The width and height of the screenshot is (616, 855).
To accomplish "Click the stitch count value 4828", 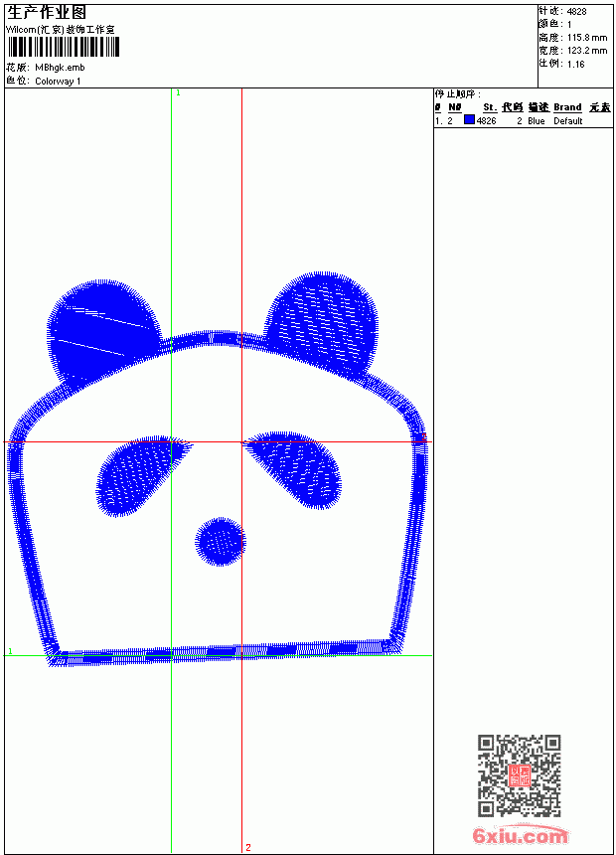I will [x=576, y=12].
